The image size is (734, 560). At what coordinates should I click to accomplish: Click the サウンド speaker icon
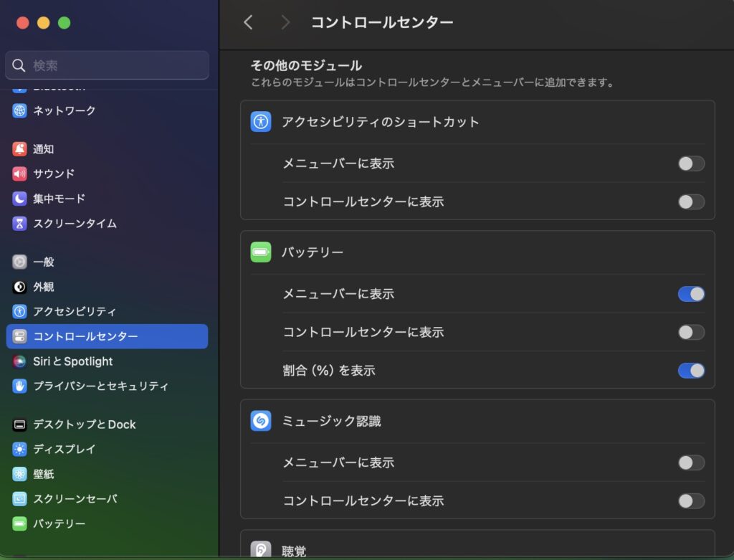click(x=19, y=174)
